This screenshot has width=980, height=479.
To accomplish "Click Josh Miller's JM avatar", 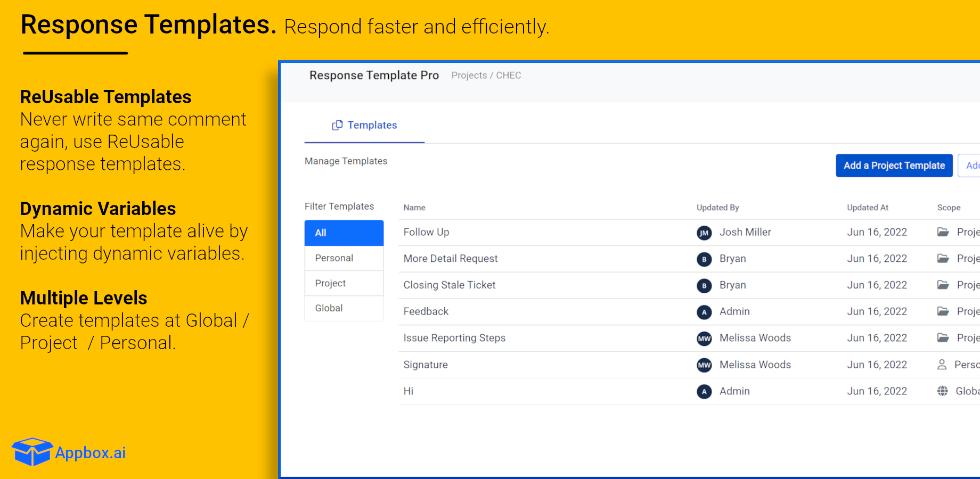I will (704, 233).
